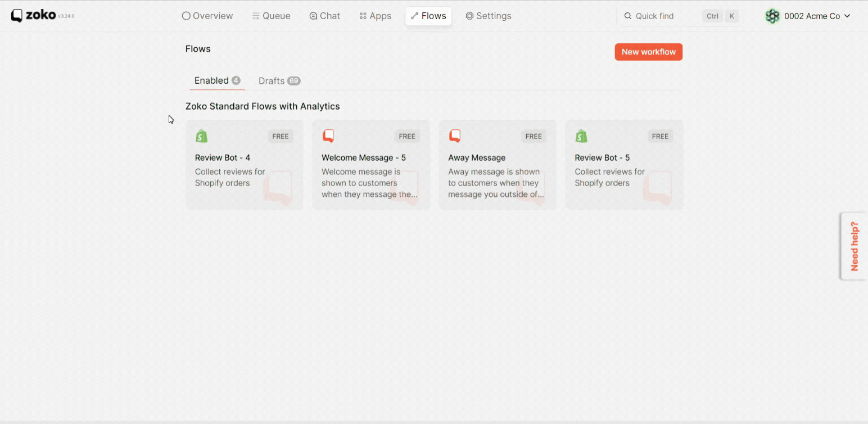Open the Settings page
868x424 pixels.
point(489,16)
